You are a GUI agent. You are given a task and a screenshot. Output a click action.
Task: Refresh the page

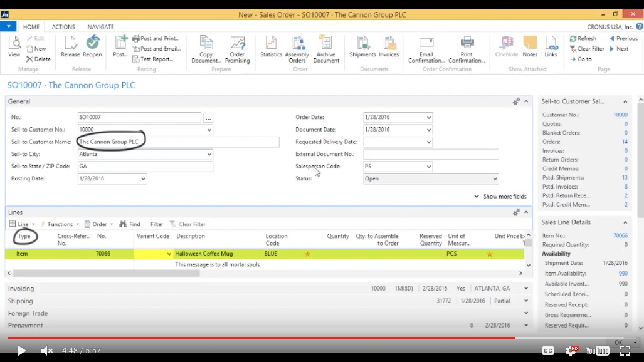pos(583,38)
